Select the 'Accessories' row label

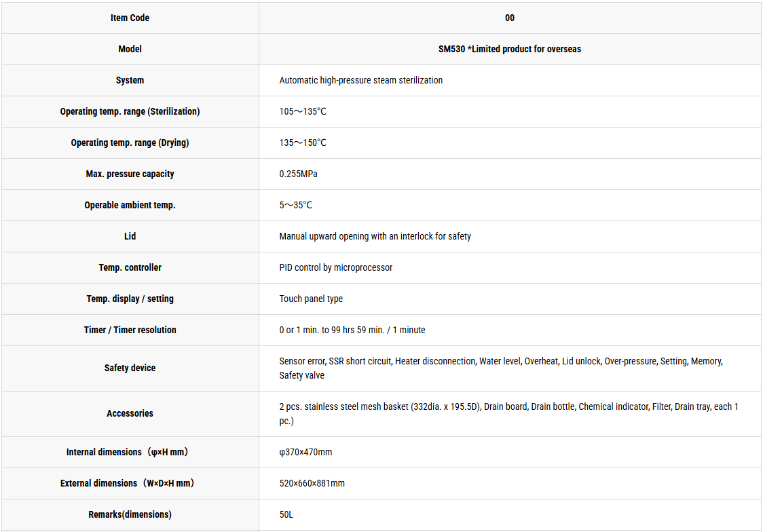(130, 413)
